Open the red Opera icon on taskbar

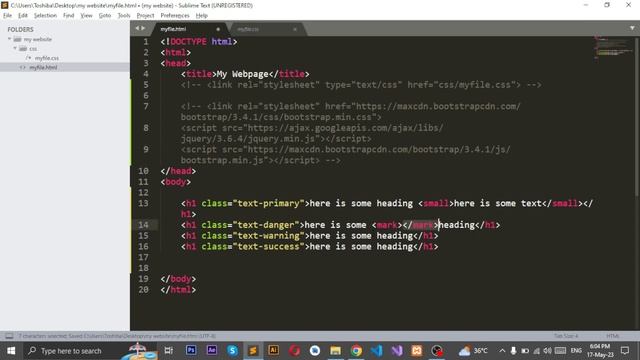point(294,351)
